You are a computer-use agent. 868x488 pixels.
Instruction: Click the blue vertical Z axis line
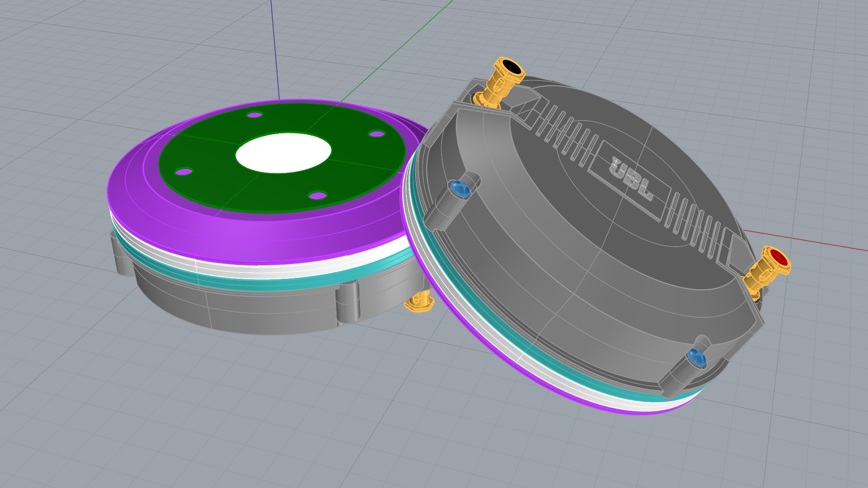(274, 45)
